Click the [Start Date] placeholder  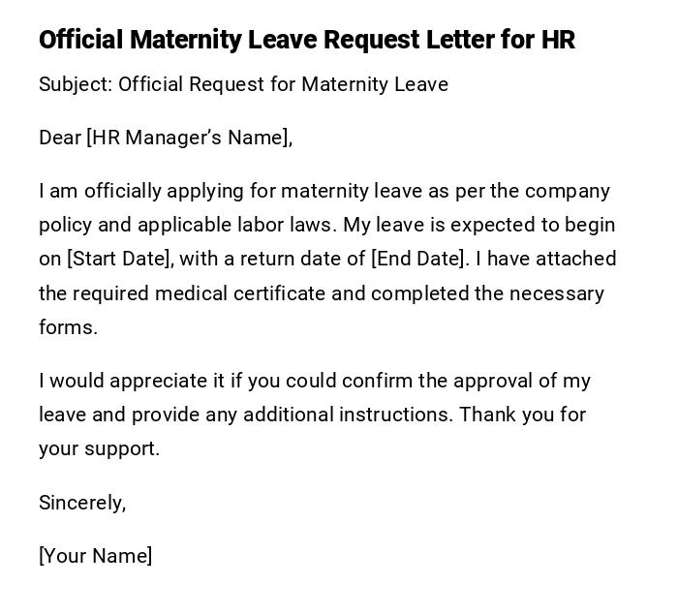click(x=119, y=259)
